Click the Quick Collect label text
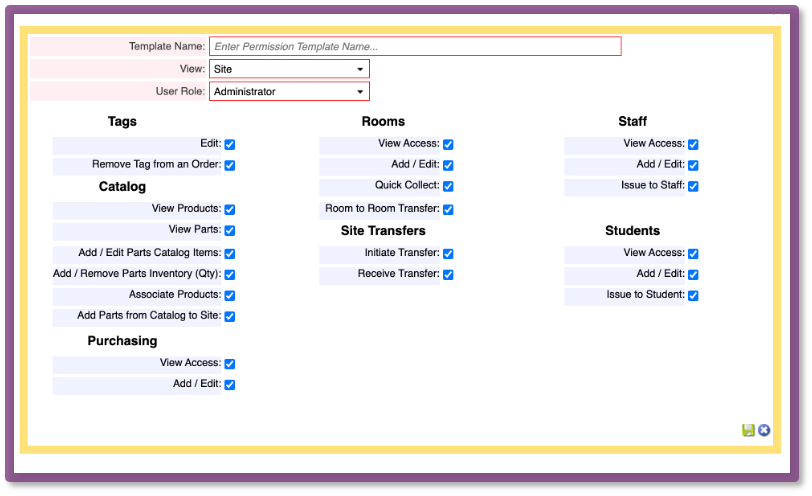 point(407,185)
